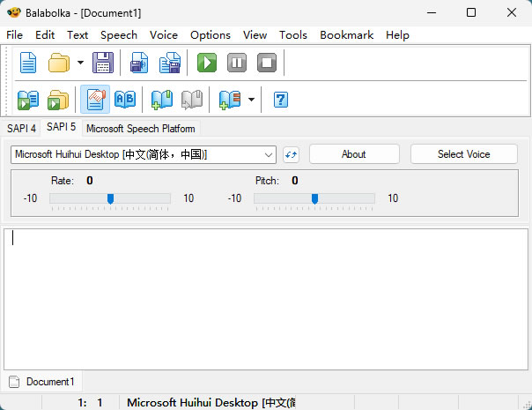Screen dimensions: 532x410
Task: Open the dropdown arrow next to folder icon
Action: pyautogui.click(x=80, y=63)
